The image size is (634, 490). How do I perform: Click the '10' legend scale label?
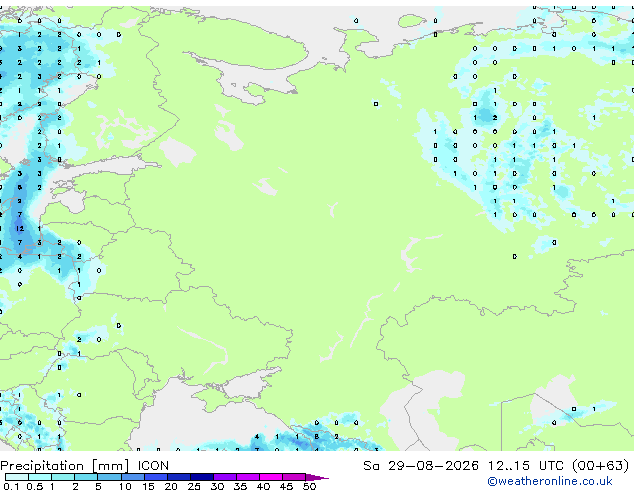[125, 486]
